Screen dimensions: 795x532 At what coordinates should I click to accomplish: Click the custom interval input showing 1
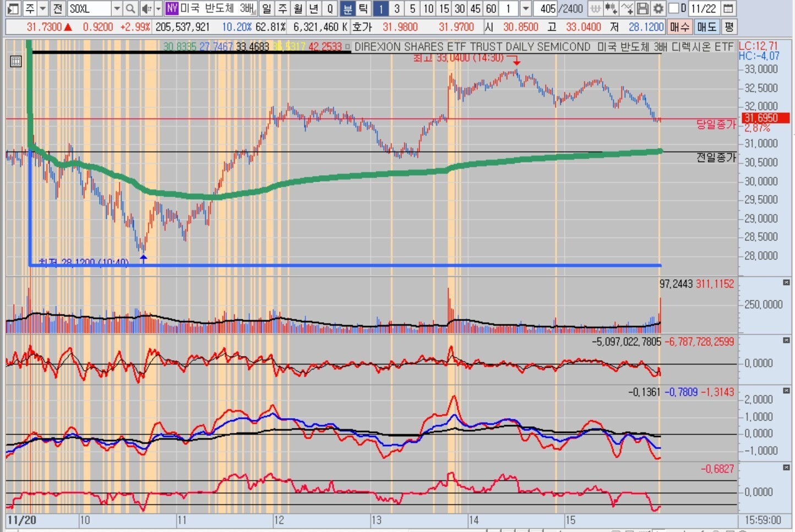[x=510, y=8]
